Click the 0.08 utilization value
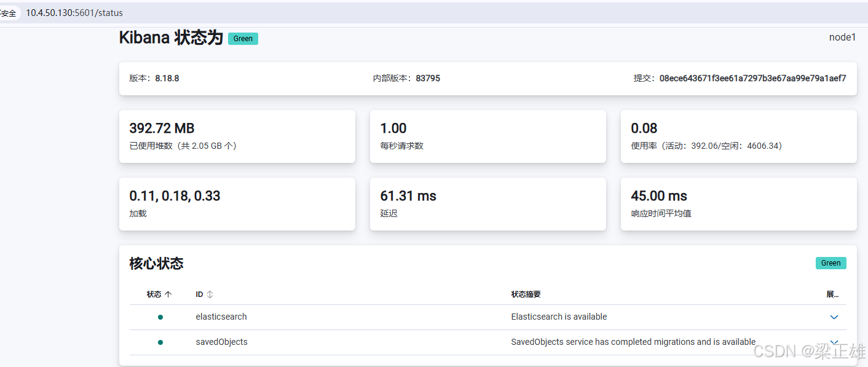Image resolution: width=868 pixels, height=367 pixels. pos(644,128)
